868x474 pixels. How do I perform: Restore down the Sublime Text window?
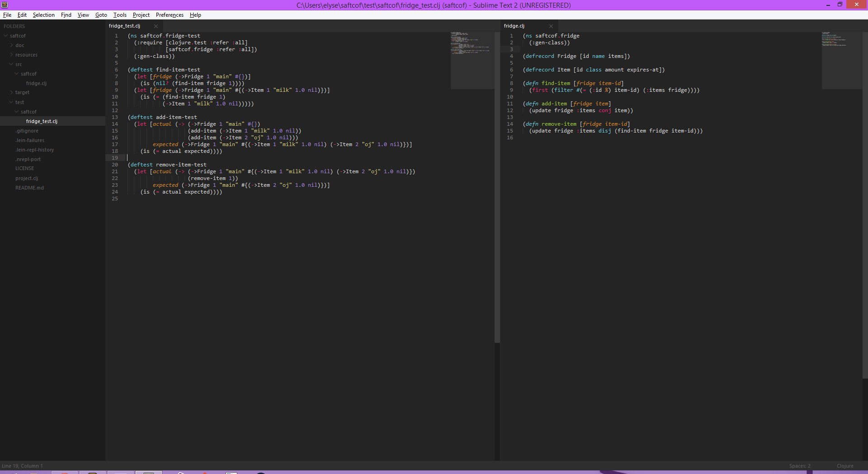(x=840, y=5)
